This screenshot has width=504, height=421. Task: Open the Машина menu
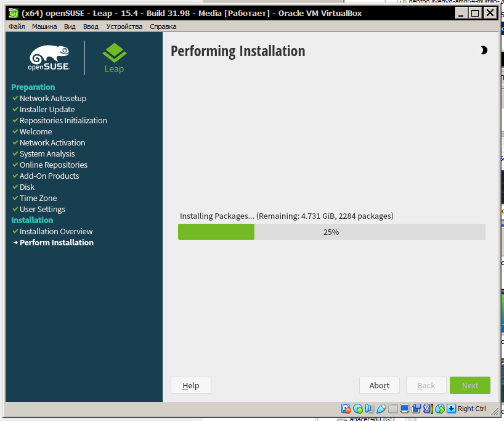[x=44, y=27]
